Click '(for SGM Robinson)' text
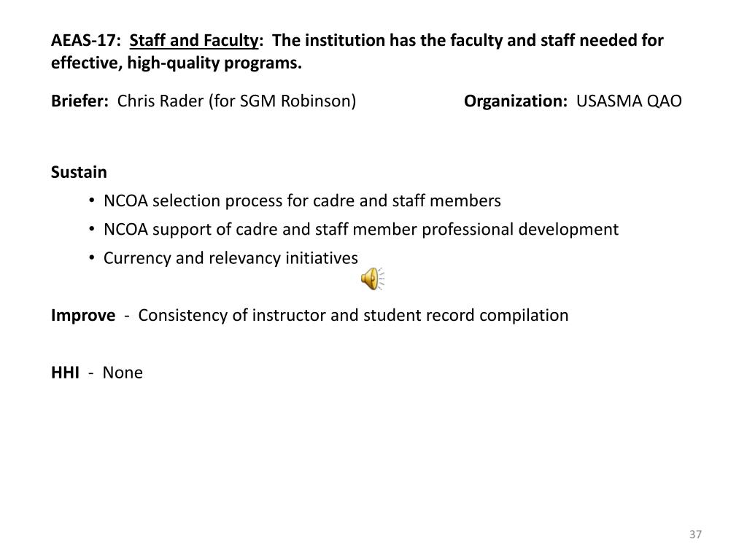Viewport: 747px width, 560px height. tap(282, 101)
